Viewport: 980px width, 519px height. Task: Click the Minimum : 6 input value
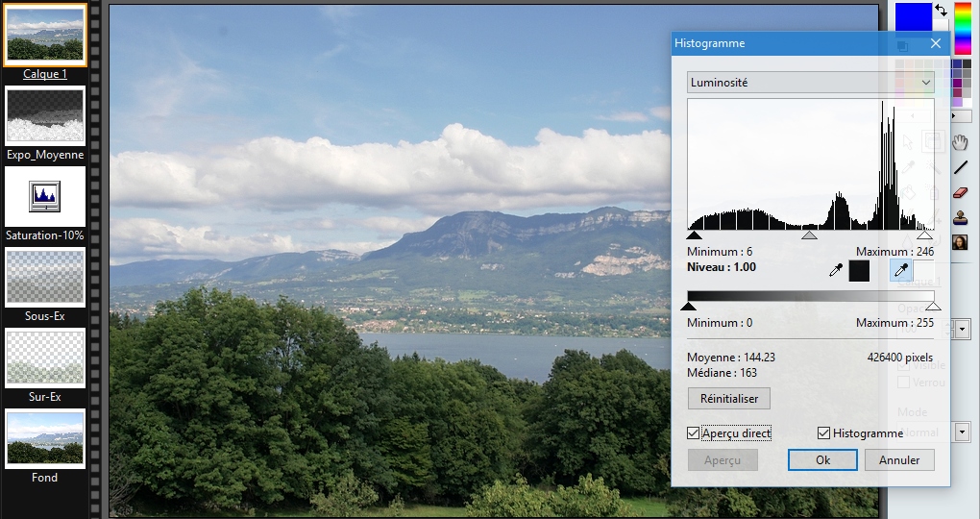720,252
